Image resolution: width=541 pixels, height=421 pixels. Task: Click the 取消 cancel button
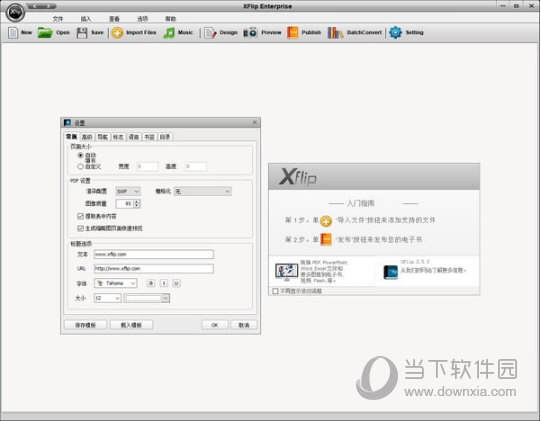click(244, 325)
